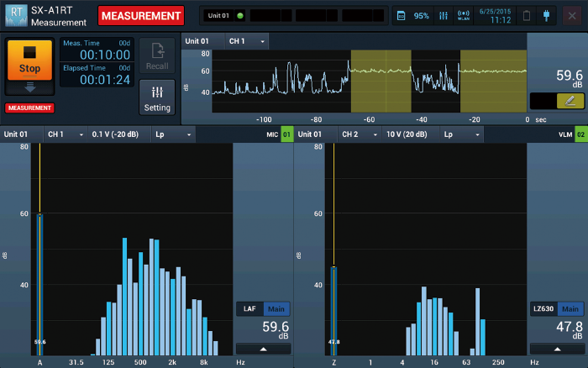The width and height of the screenshot is (588, 368).
Task: Select the 10 V (20 dB) range field
Action: click(411, 134)
